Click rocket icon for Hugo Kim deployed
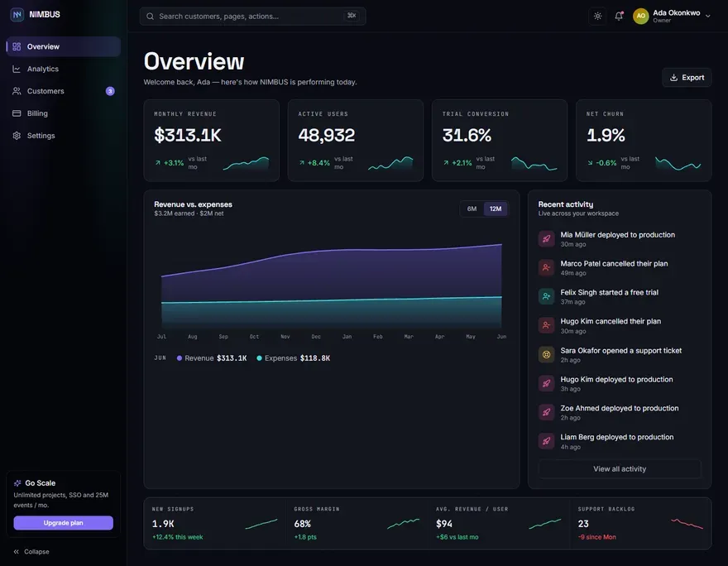728x566 pixels. (547, 383)
